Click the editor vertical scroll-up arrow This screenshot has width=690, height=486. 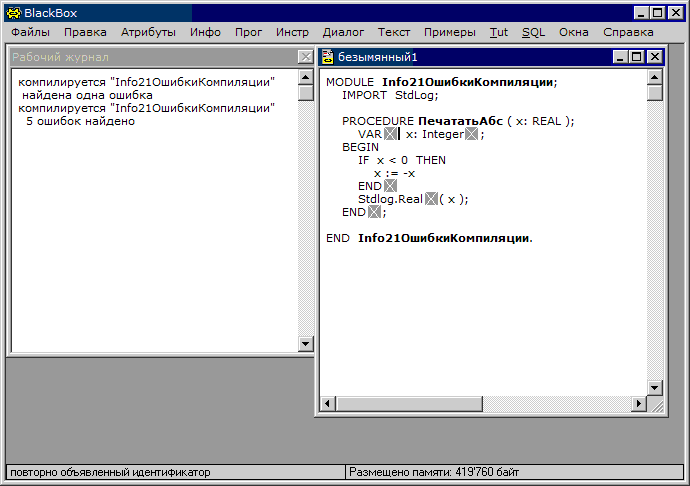tap(655, 77)
